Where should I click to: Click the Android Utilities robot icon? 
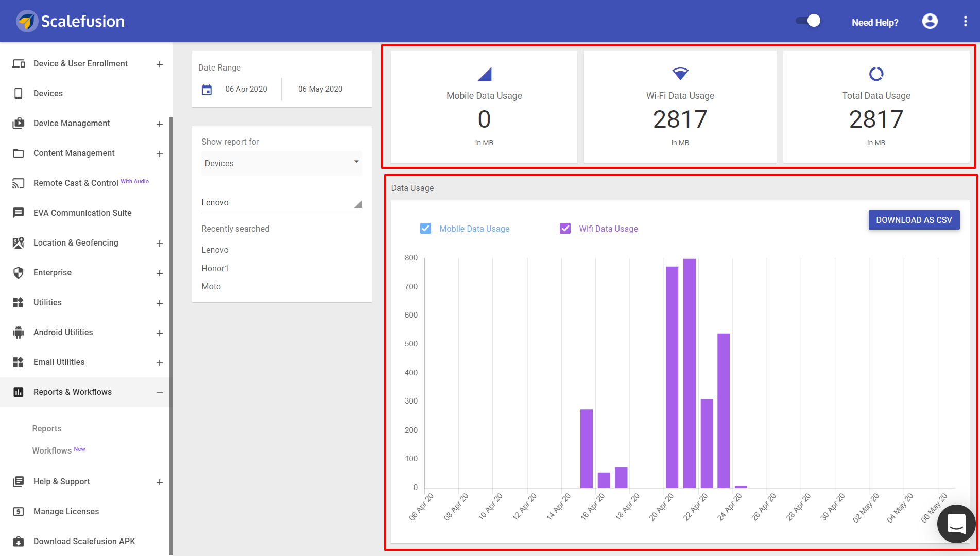[19, 333]
